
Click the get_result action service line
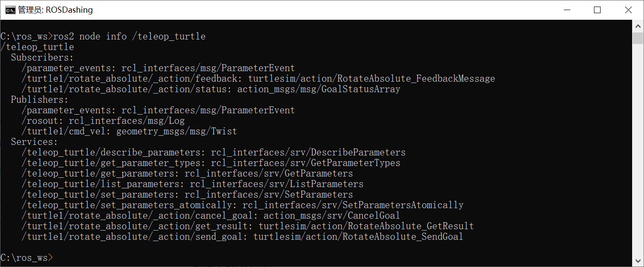pos(248,226)
